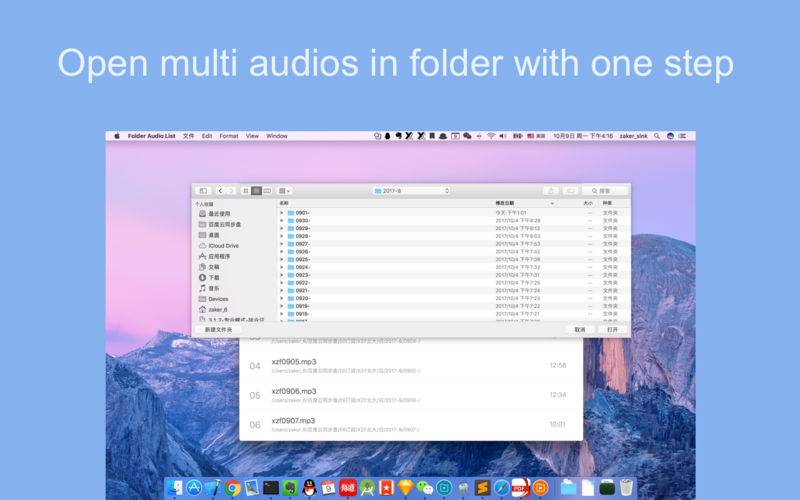The image size is (800, 500).
Task: Open Terminal from the Dock
Action: (x=271, y=488)
